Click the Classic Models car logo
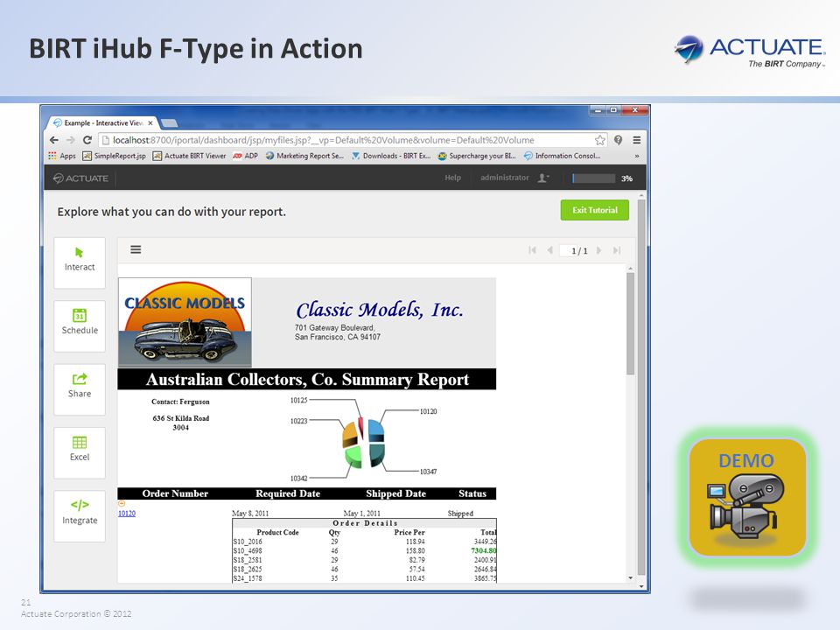 (x=185, y=323)
